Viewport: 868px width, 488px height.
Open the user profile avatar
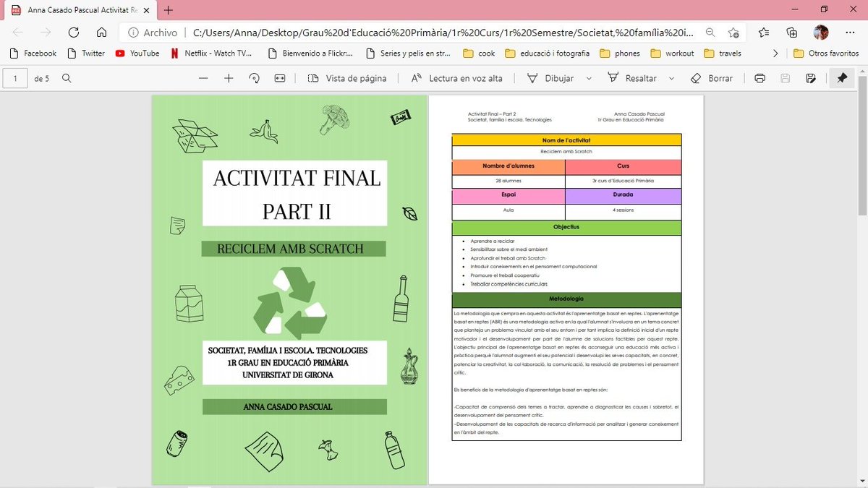pyautogui.click(x=821, y=33)
